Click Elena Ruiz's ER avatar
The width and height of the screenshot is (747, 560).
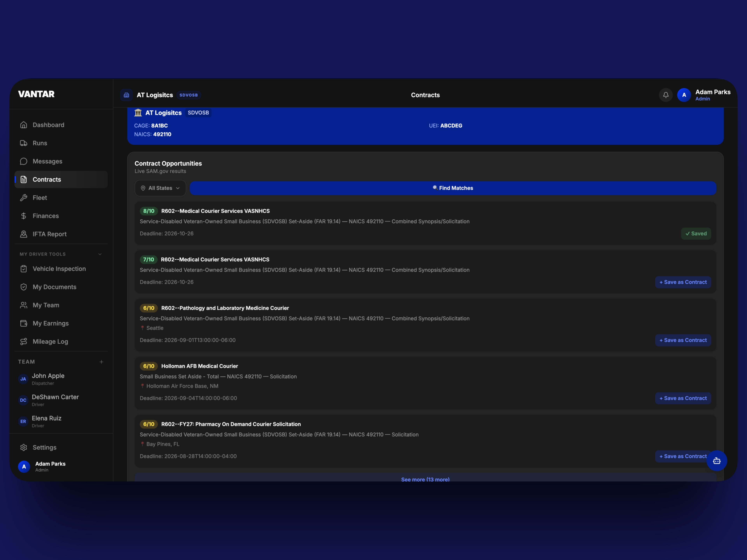pyautogui.click(x=23, y=422)
